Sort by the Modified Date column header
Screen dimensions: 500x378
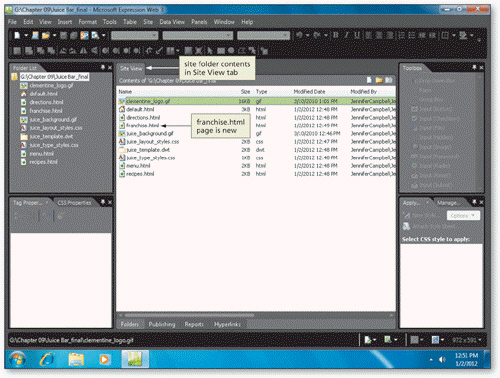coord(309,91)
